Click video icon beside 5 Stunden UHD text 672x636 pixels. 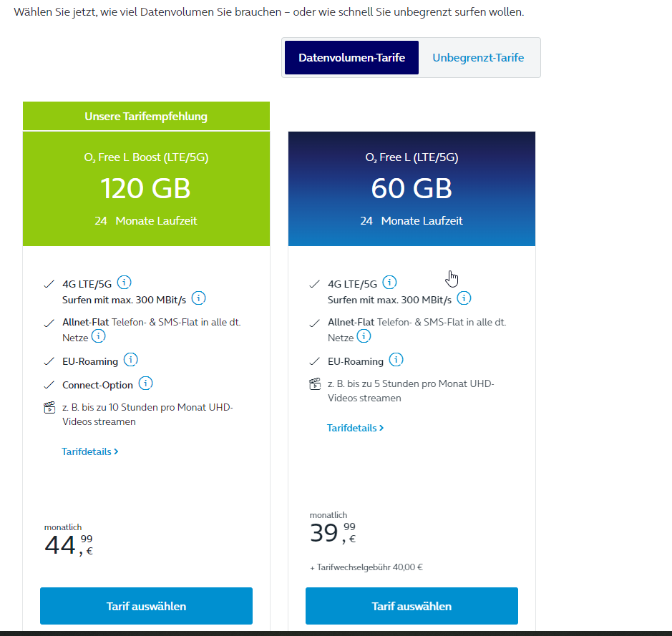point(315,384)
